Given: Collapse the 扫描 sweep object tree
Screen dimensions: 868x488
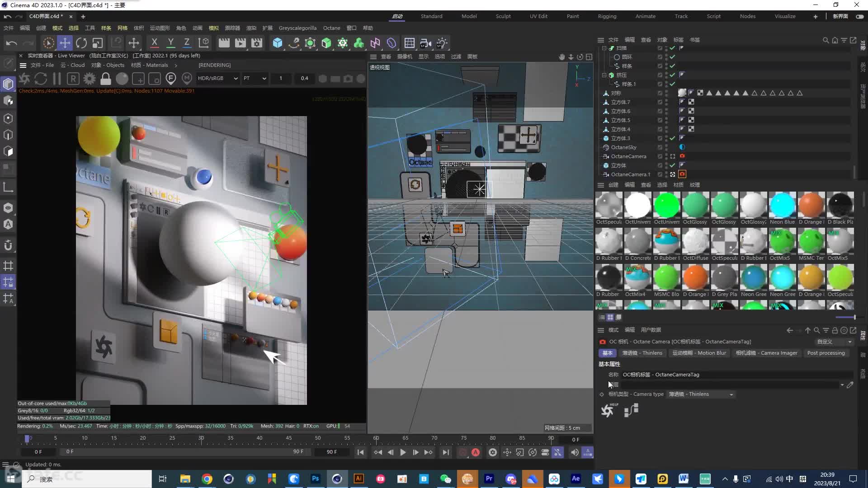Looking at the screenshot, I should [604, 48].
